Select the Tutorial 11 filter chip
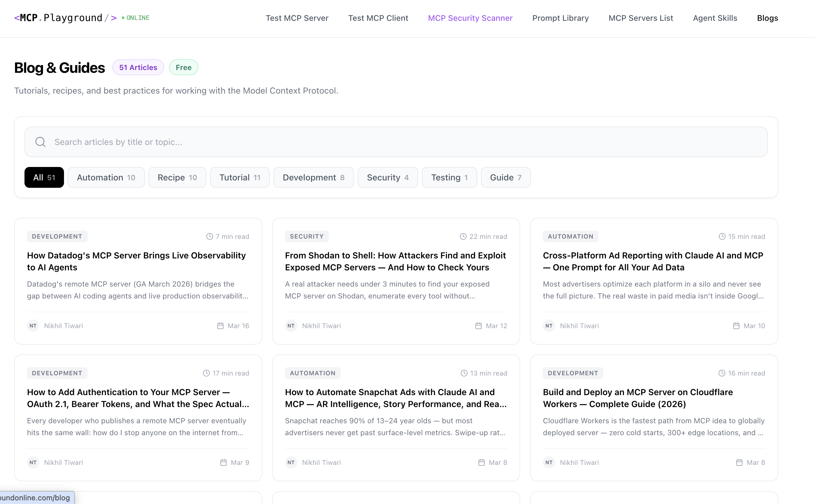Image resolution: width=815 pixels, height=504 pixels. [239, 177]
